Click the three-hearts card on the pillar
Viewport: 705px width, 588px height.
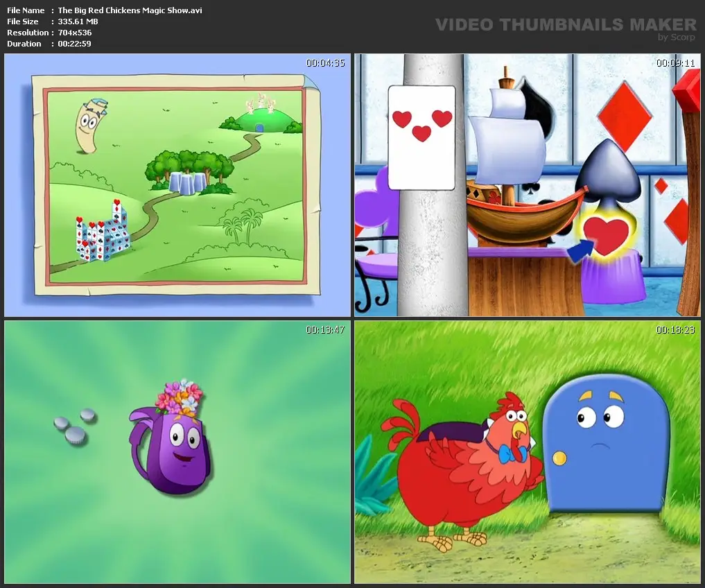421,138
